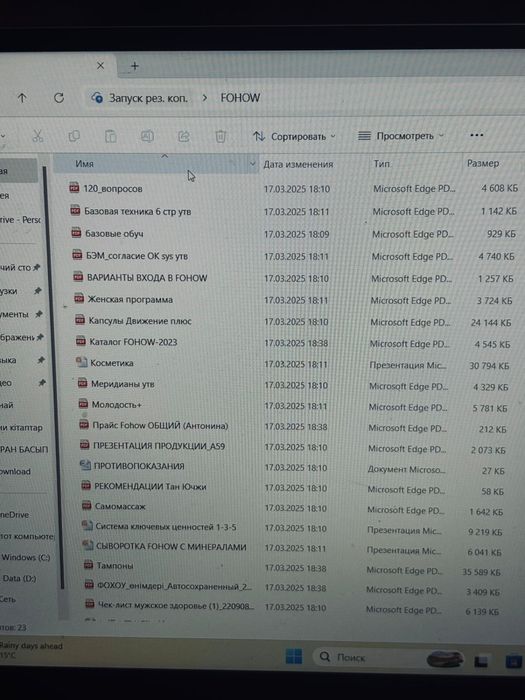Click the 17.03.2025 18:09 date cell
The image size is (525, 700).
point(296,233)
